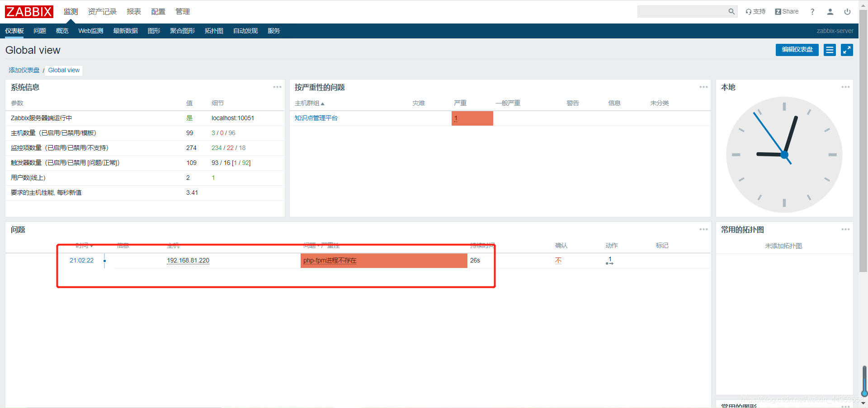Screen dimensions: 868x408
Task: Open the 配置 top menu
Action: (x=158, y=12)
